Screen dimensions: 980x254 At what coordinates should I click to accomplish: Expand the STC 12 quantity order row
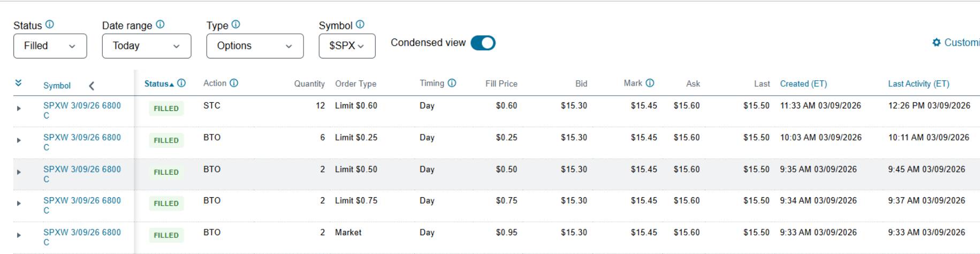coord(19,108)
